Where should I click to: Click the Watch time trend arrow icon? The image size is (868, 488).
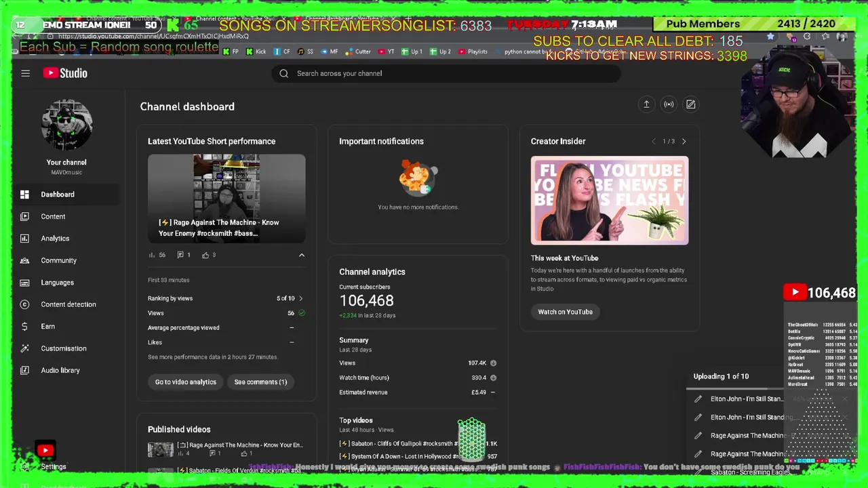(493, 378)
